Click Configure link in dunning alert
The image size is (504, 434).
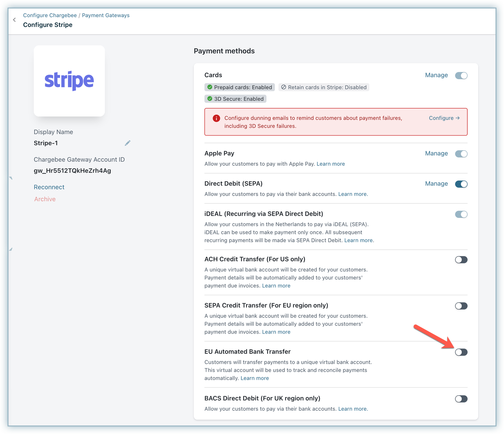point(444,118)
